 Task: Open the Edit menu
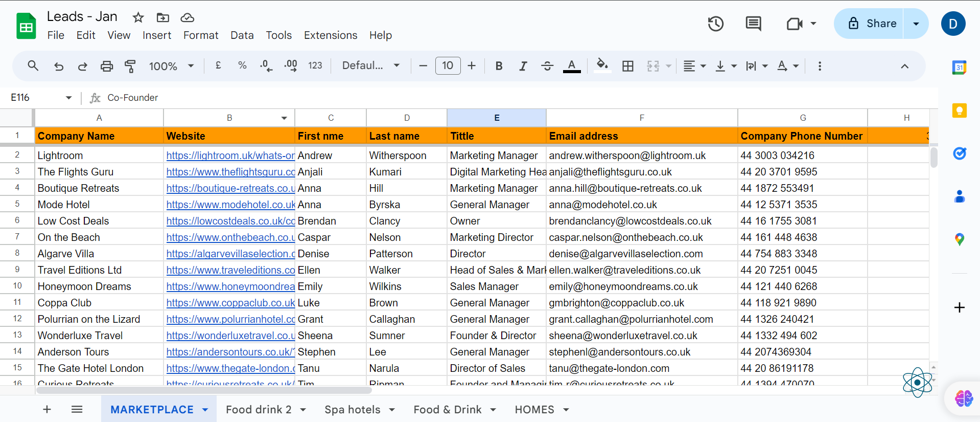point(86,35)
